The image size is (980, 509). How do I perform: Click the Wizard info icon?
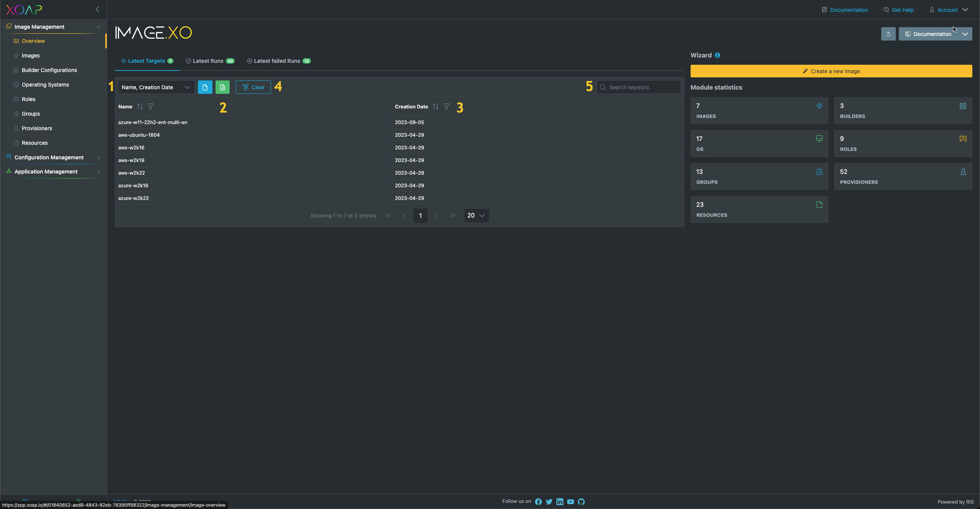717,55
